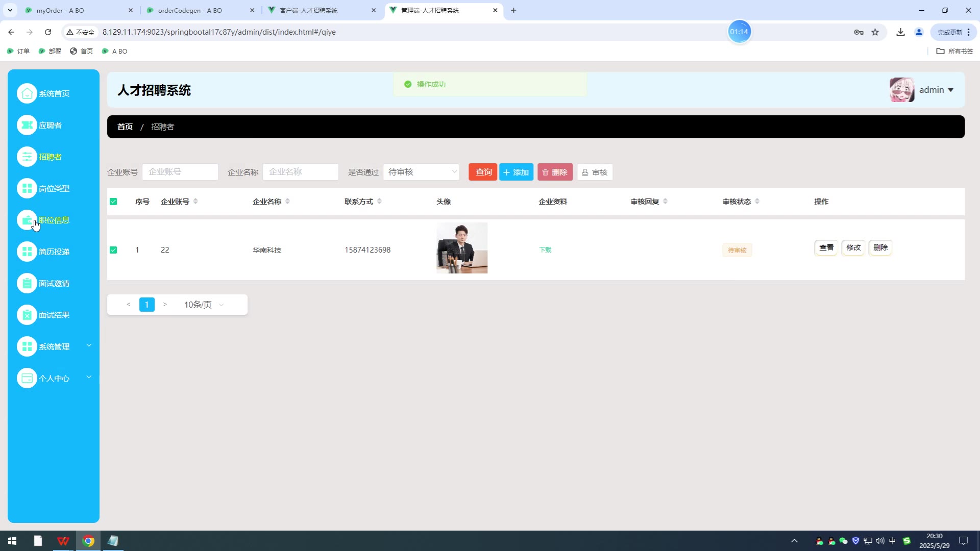
Task: Open the 是否通过 status dropdown
Action: point(421,172)
